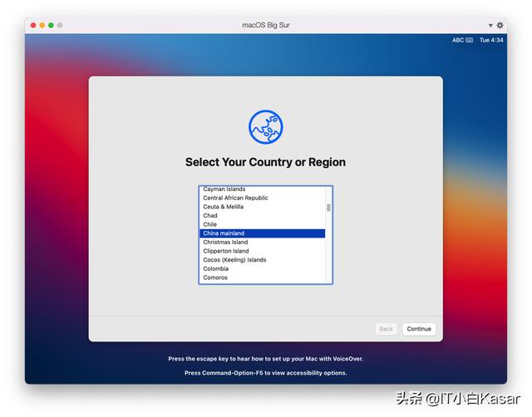Image resolution: width=532 pixels, height=417 pixels.
Task: Select Cayman Islands in the list
Action: click(x=262, y=189)
